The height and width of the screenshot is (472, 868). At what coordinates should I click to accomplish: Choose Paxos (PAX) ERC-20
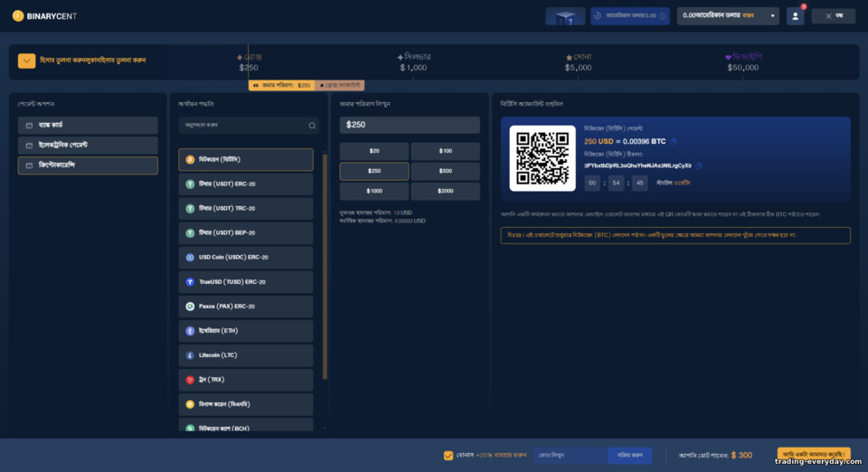click(x=246, y=306)
